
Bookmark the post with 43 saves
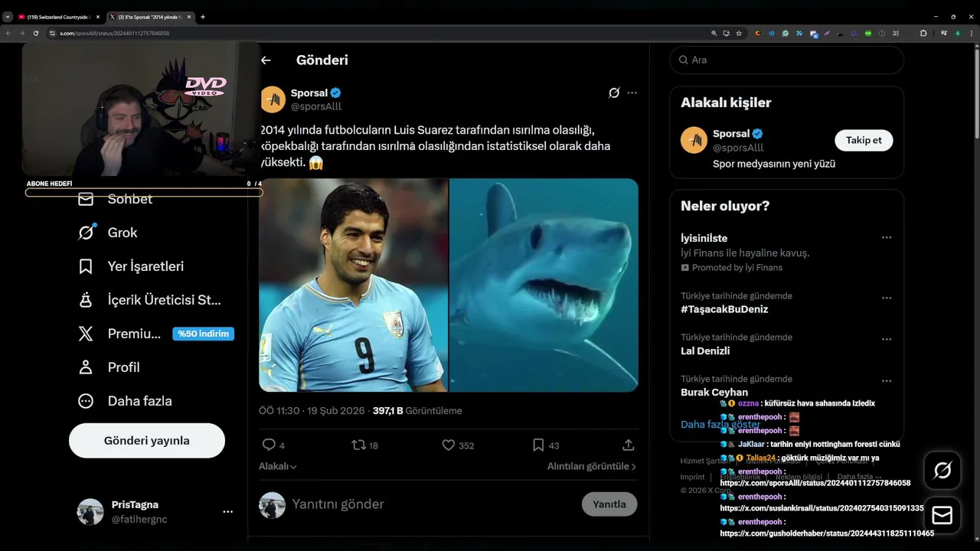(x=546, y=445)
